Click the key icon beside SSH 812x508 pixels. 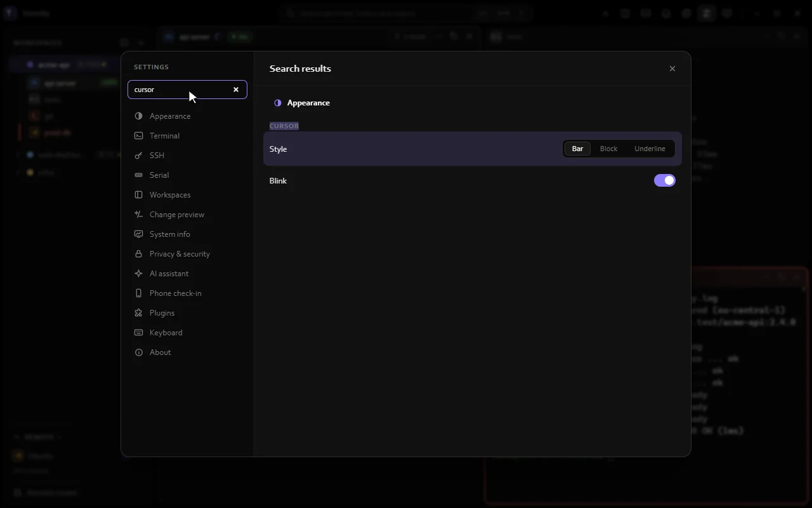click(138, 156)
